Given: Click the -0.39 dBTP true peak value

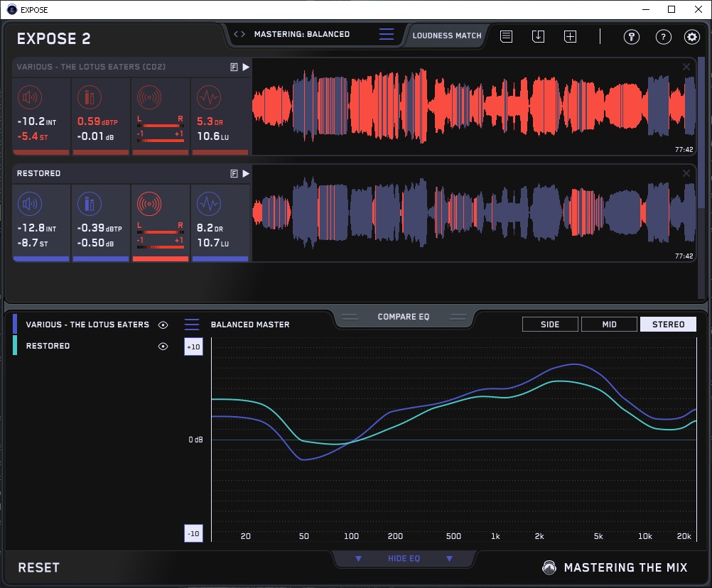Looking at the screenshot, I should click(99, 228).
